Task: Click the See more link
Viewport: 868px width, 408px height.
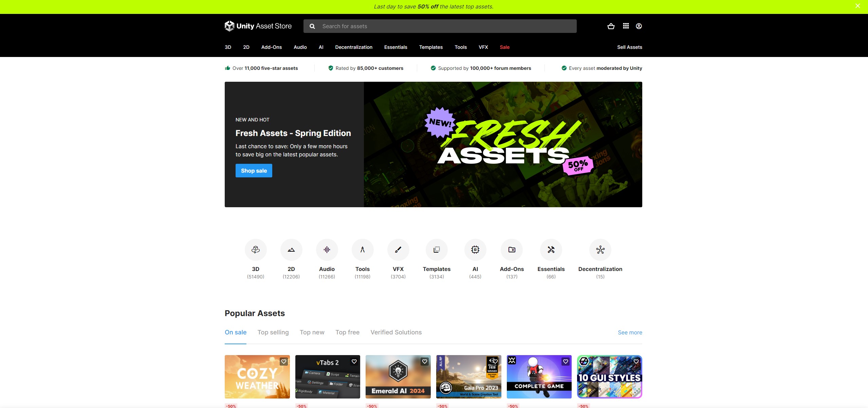Action: pyautogui.click(x=630, y=332)
